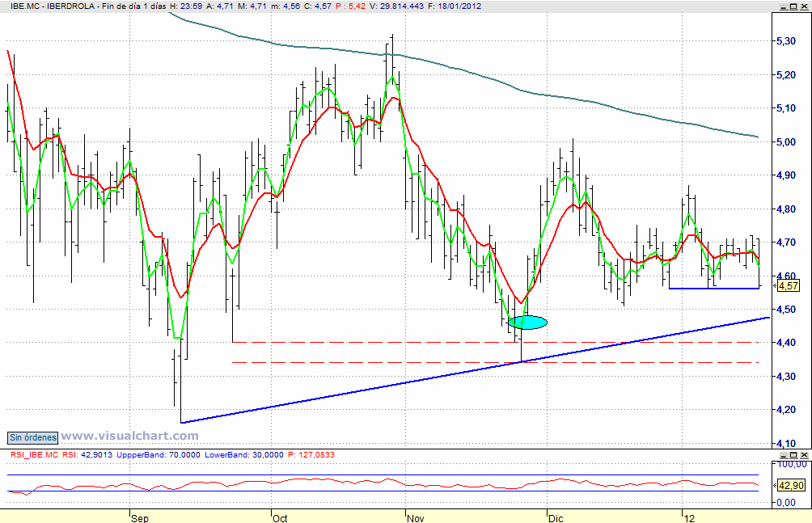Click the 5,10 price scale label
Image resolution: width=812 pixels, height=523 pixels.
[x=786, y=108]
